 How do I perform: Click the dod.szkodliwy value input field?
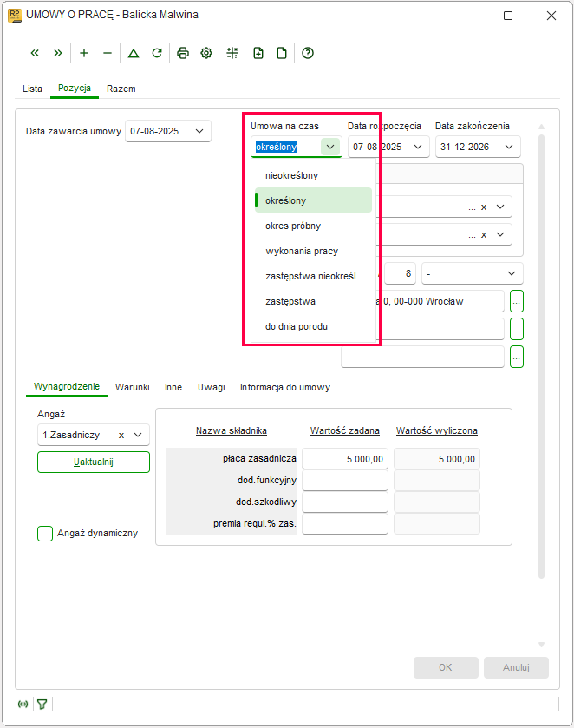click(345, 502)
